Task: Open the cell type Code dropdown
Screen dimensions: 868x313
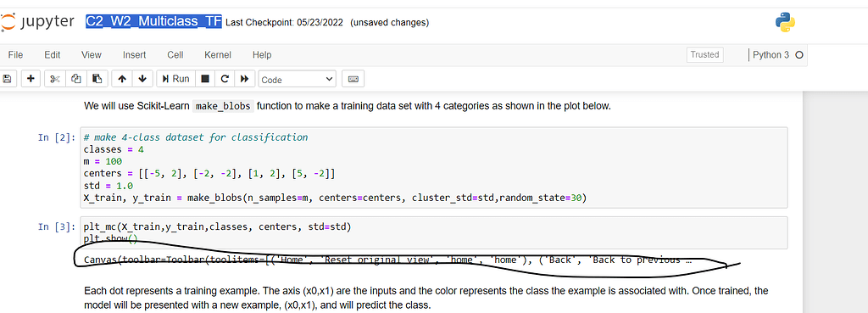Action: pos(298,79)
